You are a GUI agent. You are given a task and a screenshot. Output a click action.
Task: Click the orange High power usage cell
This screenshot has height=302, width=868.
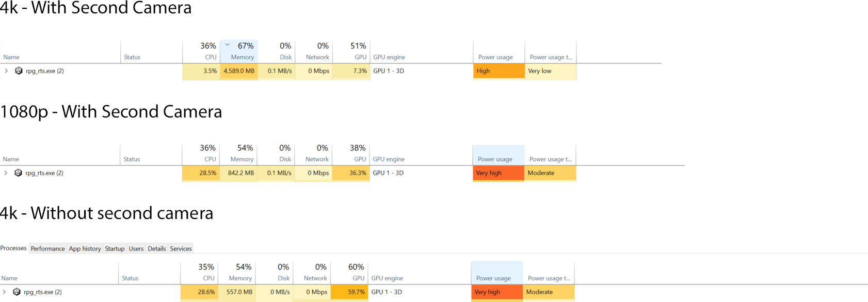click(499, 71)
